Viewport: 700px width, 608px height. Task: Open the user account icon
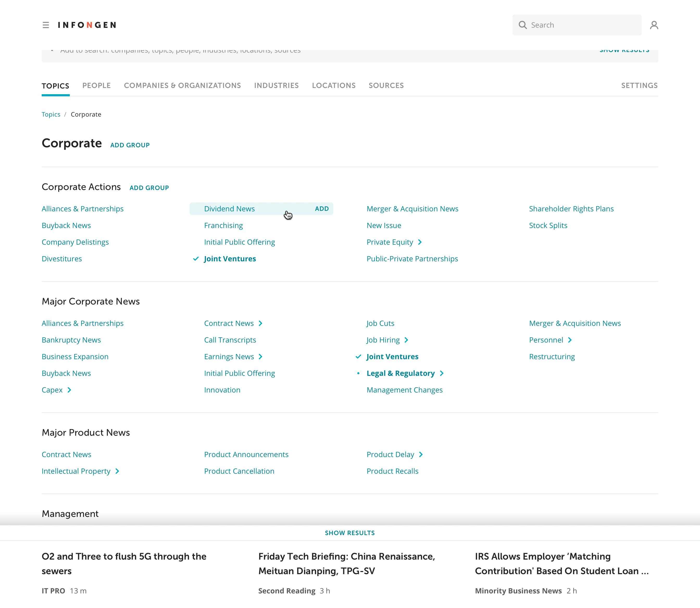coord(654,25)
